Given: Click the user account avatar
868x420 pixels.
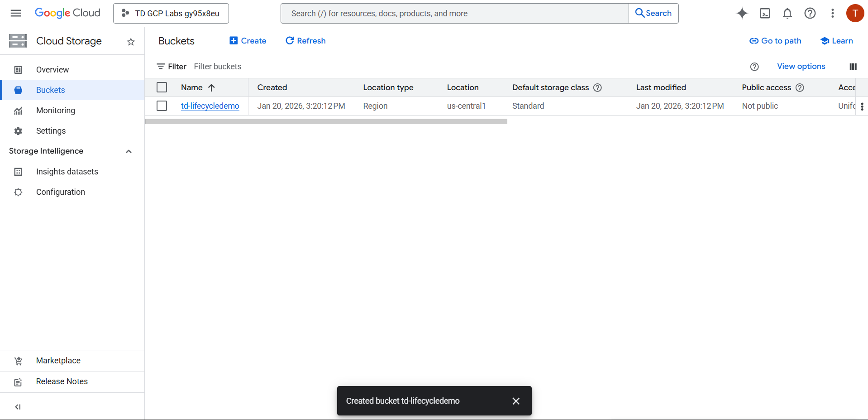Looking at the screenshot, I should point(855,13).
